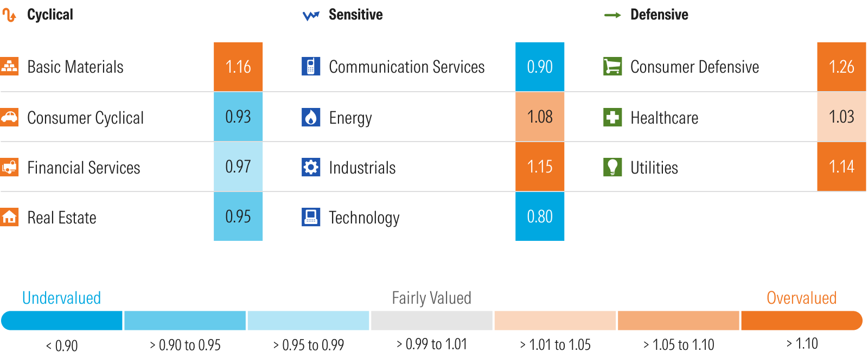The width and height of the screenshot is (868, 358).
Task: Click the Consumer Defensive cart icon
Action: (x=612, y=66)
